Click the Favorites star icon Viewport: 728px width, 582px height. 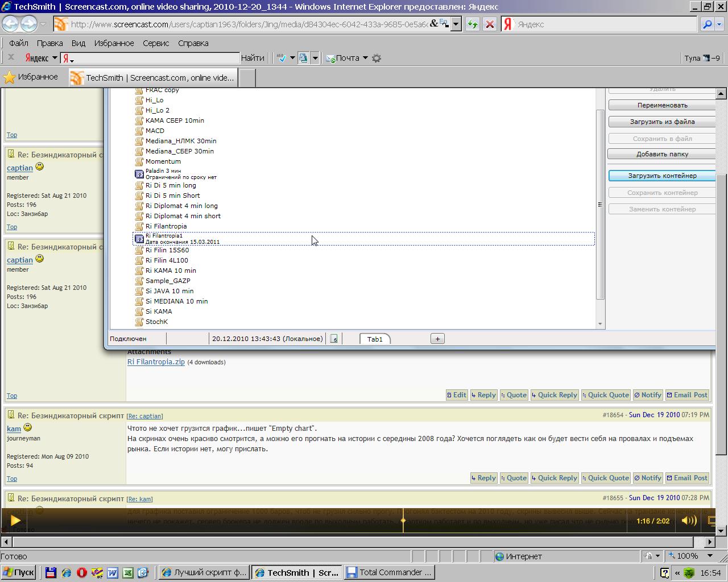pos(10,77)
